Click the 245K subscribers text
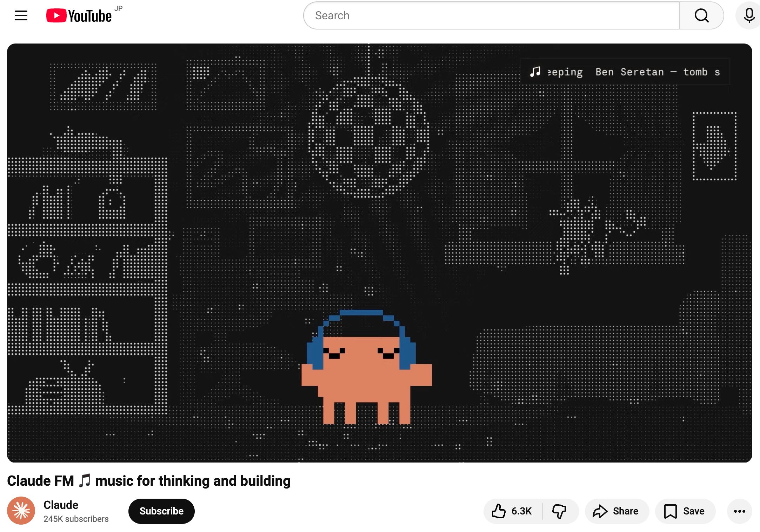 point(76,519)
